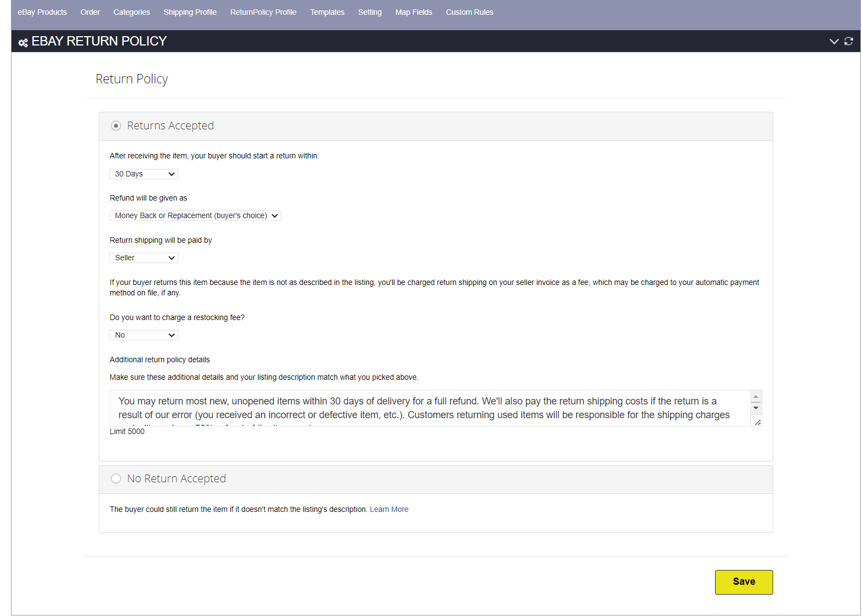Click the EBAY RETURN POLICY panel title
The image size is (862, 616).
click(99, 41)
